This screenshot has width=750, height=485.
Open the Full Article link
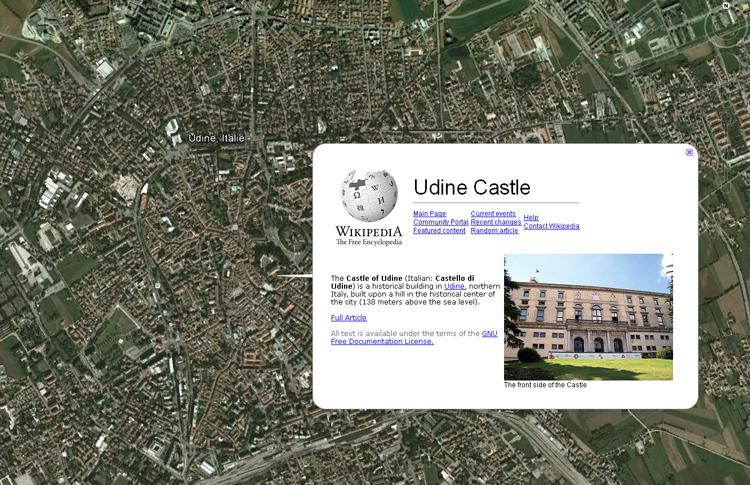coord(349,318)
